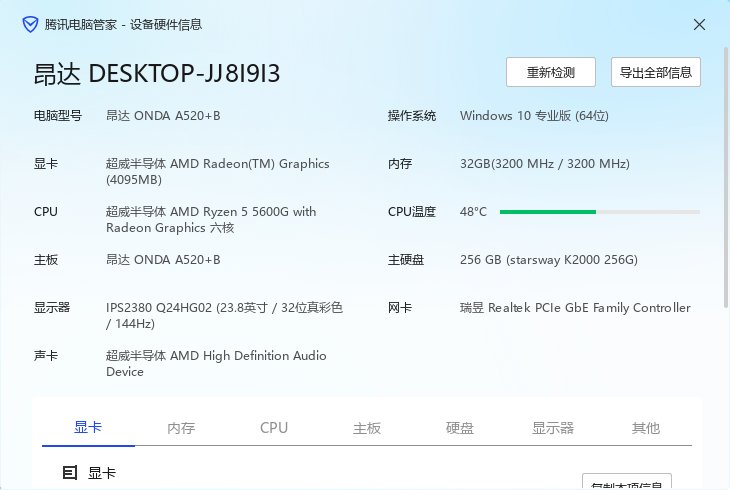The image size is (730, 490).
Task: Open the 其他 tab
Action: 646,428
